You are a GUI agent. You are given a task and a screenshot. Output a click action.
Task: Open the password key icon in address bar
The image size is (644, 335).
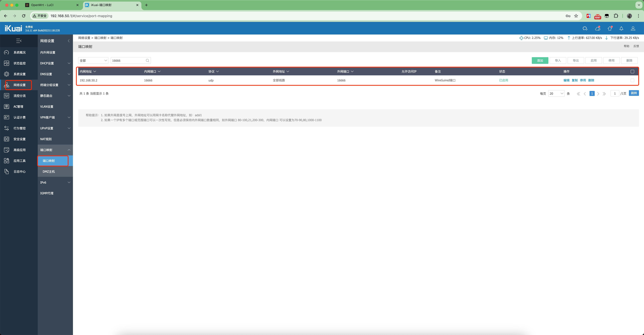click(568, 16)
